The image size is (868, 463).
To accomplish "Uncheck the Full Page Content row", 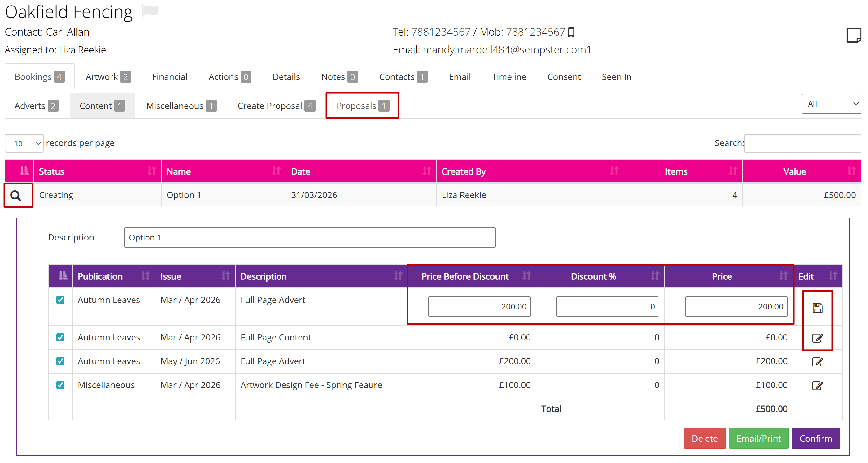I will [60, 337].
